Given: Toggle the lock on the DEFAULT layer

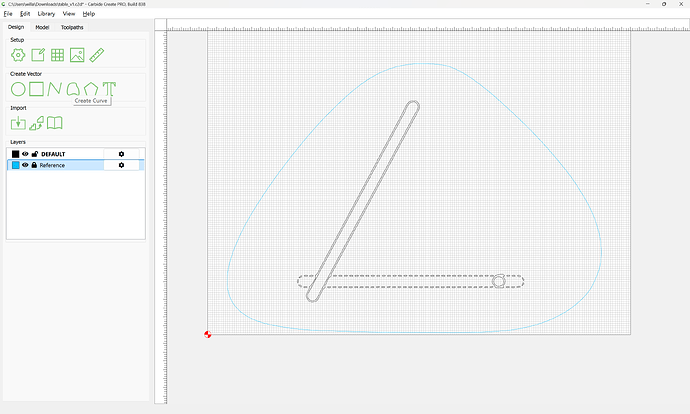Looking at the screenshot, I should pos(35,154).
